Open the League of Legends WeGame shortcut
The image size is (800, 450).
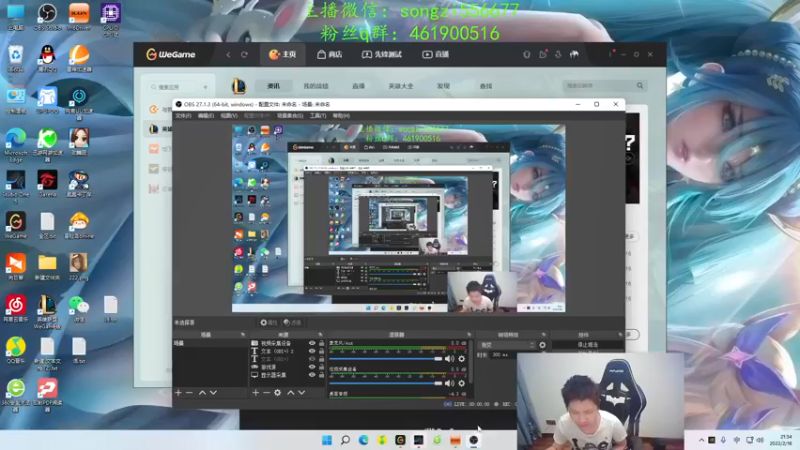tap(47, 311)
